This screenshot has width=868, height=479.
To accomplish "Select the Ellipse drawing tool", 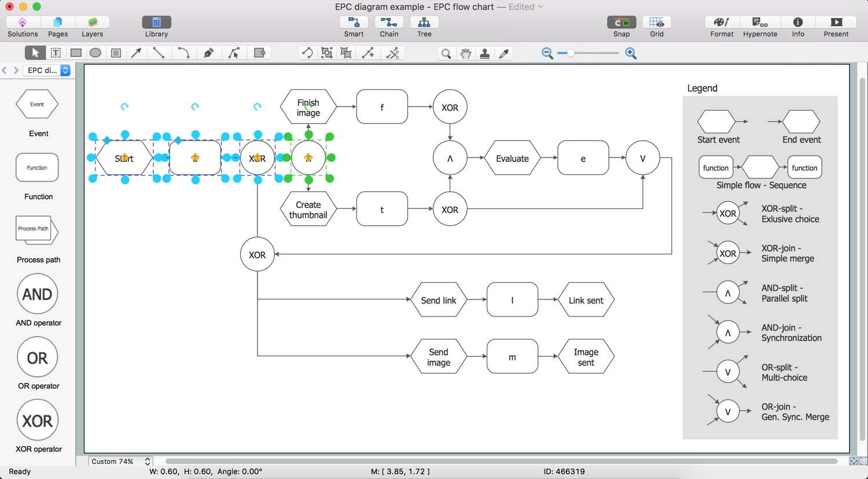I will tap(95, 53).
